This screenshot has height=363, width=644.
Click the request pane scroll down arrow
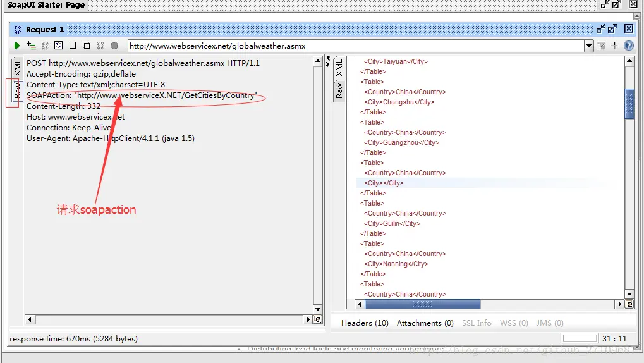[x=318, y=309]
